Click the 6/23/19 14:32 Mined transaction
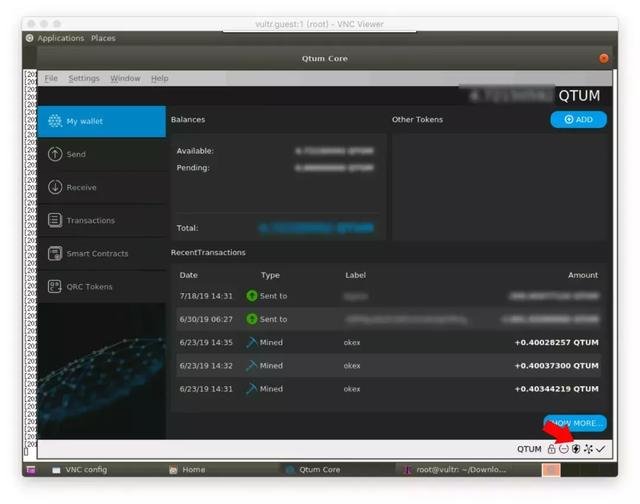Image resolution: width=640 pixels, height=504 pixels. click(389, 366)
